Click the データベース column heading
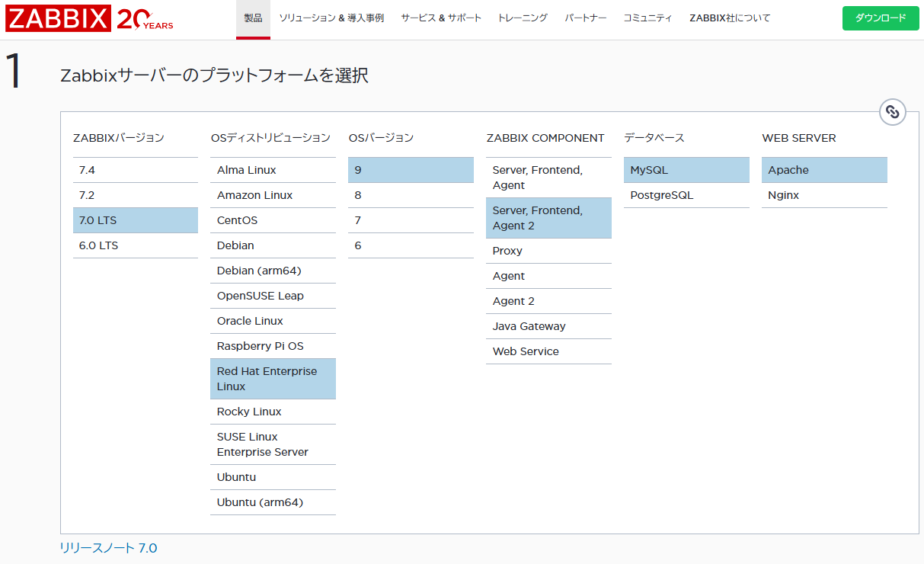 click(x=654, y=138)
